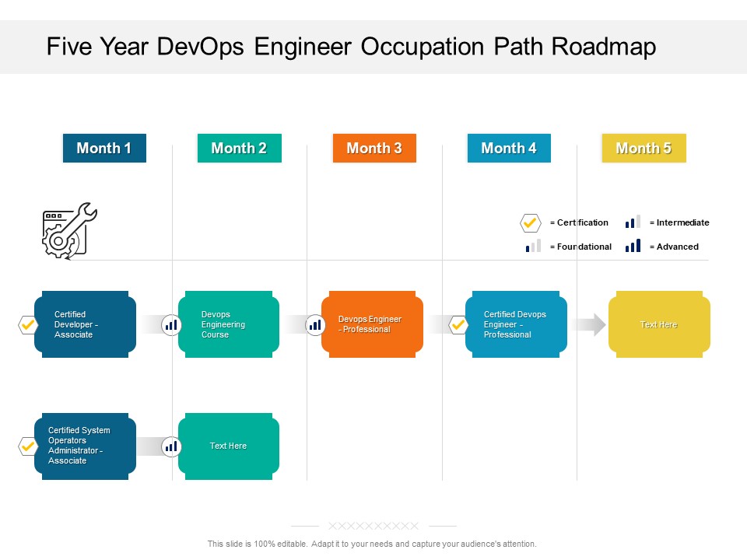Click the slide title Five Year DevOps Engineer
The width and height of the screenshot is (747, 560).
(351, 47)
